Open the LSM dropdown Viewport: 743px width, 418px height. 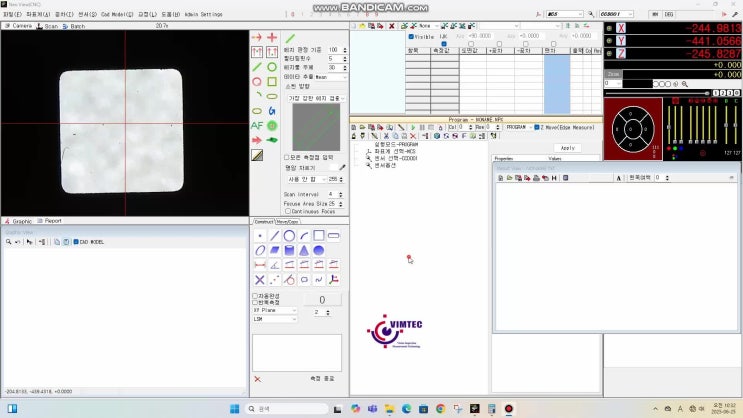click(x=275, y=319)
